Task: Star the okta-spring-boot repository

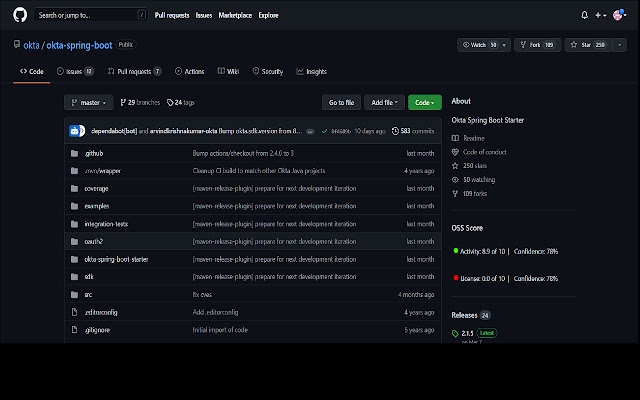Action: (x=588, y=45)
